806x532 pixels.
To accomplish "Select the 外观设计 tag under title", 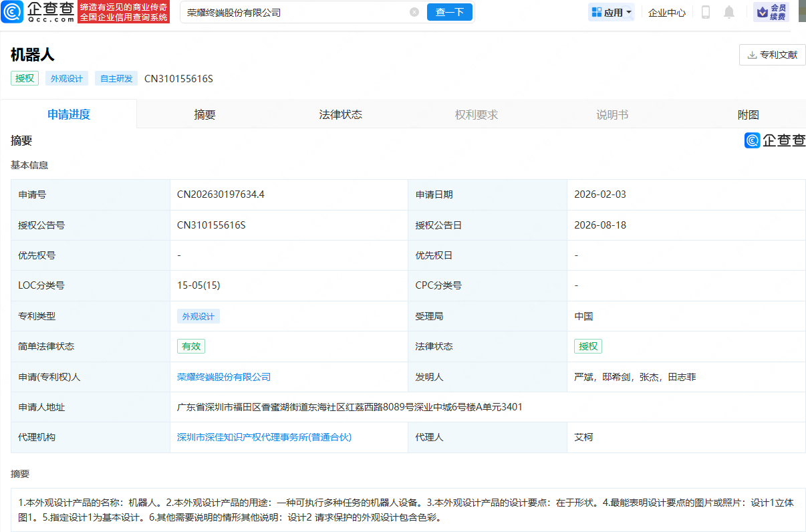I will click(x=67, y=78).
